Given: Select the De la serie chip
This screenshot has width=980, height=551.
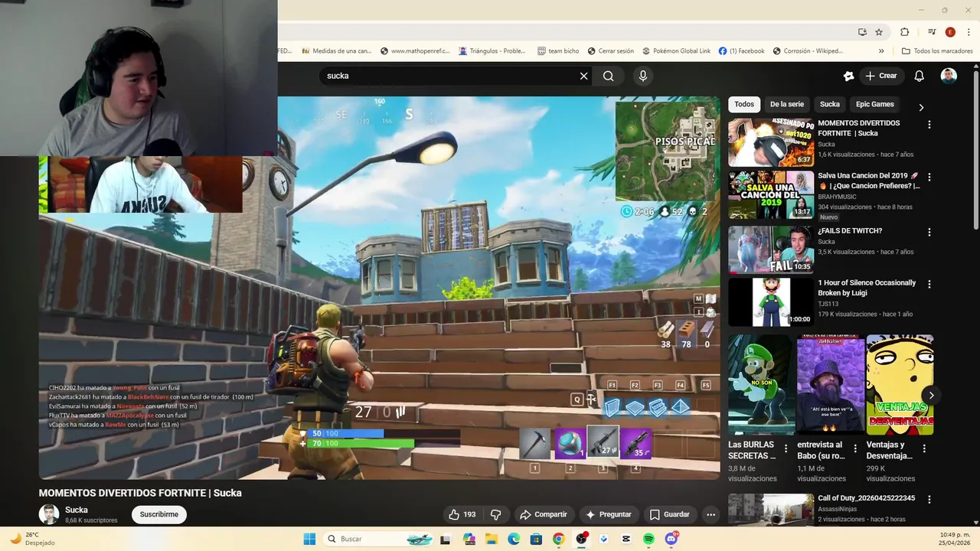Looking at the screenshot, I should [787, 104].
